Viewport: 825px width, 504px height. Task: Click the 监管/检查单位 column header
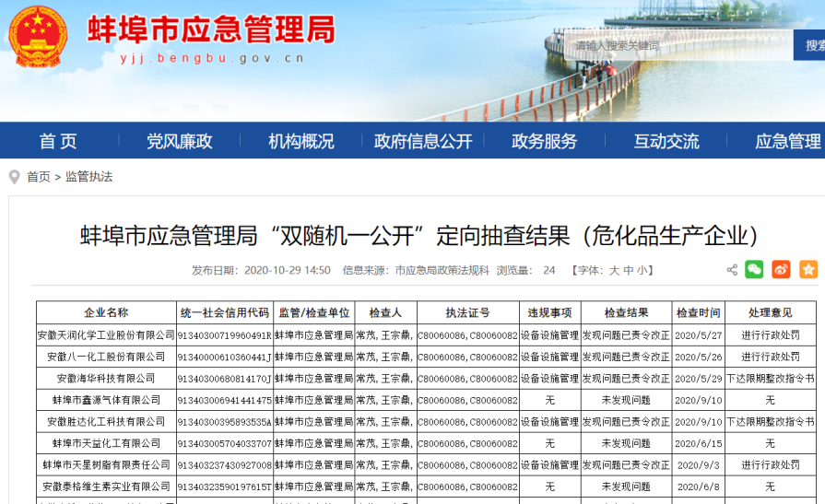pyautogui.click(x=314, y=312)
